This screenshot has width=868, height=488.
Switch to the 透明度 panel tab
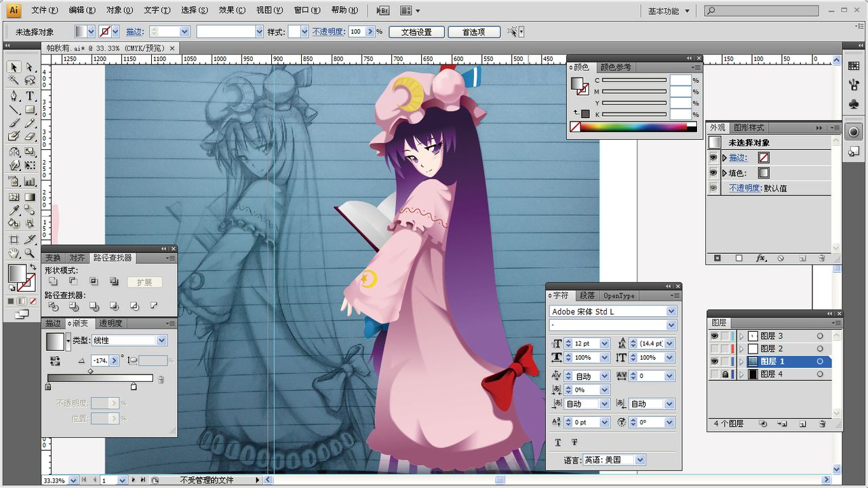111,324
